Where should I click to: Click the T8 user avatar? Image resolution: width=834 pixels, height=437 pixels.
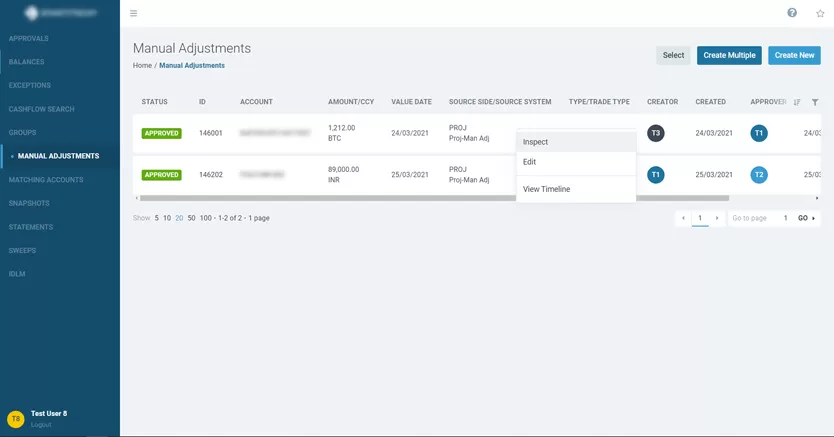(15, 418)
